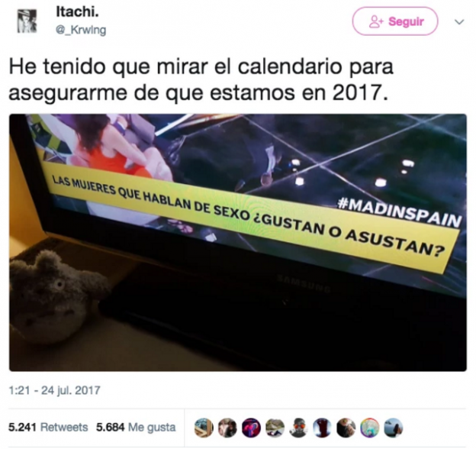Screen dimensions: 476x449
Task: Click the person-plus icon inside Seguir
Action: tap(376, 21)
